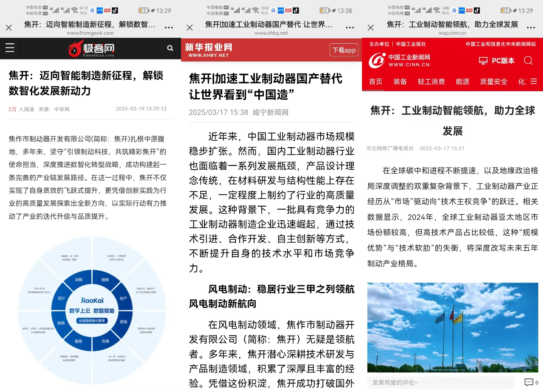Open the 首页 tab
This screenshot has width=543, height=392.
click(x=375, y=81)
